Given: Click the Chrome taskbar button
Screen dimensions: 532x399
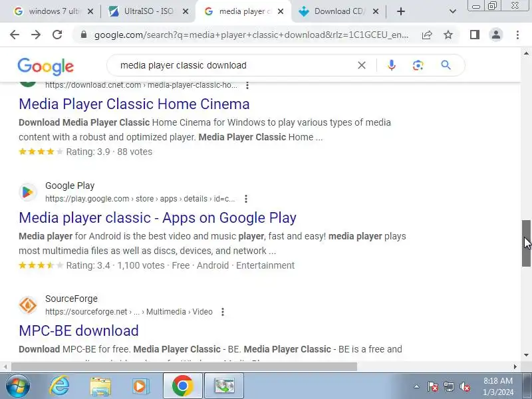Looking at the screenshot, I should coord(182,386).
